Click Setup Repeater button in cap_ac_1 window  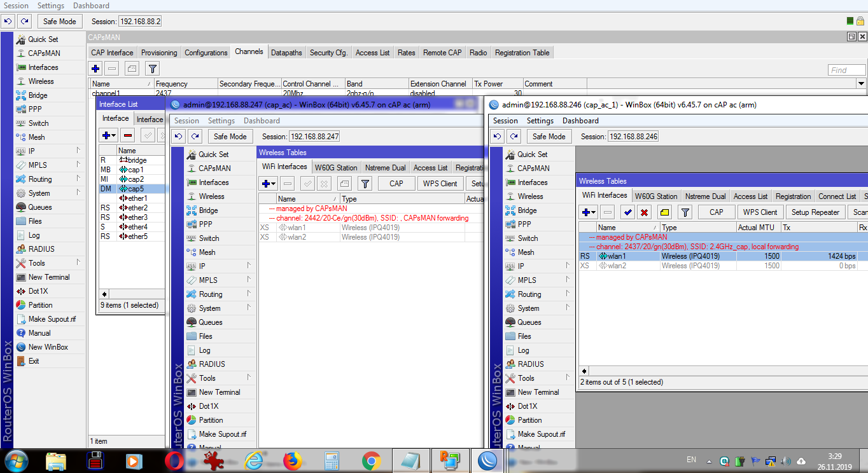coord(815,212)
